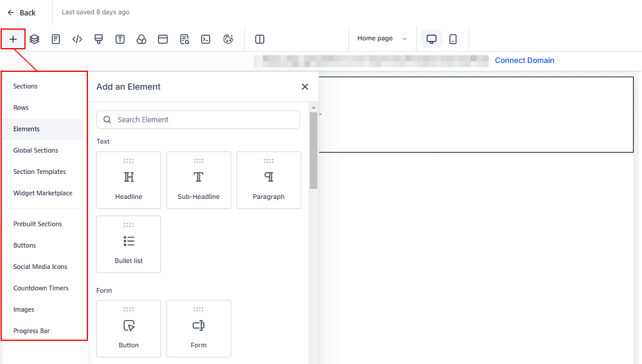Click the 'Text' category heading

click(x=103, y=141)
